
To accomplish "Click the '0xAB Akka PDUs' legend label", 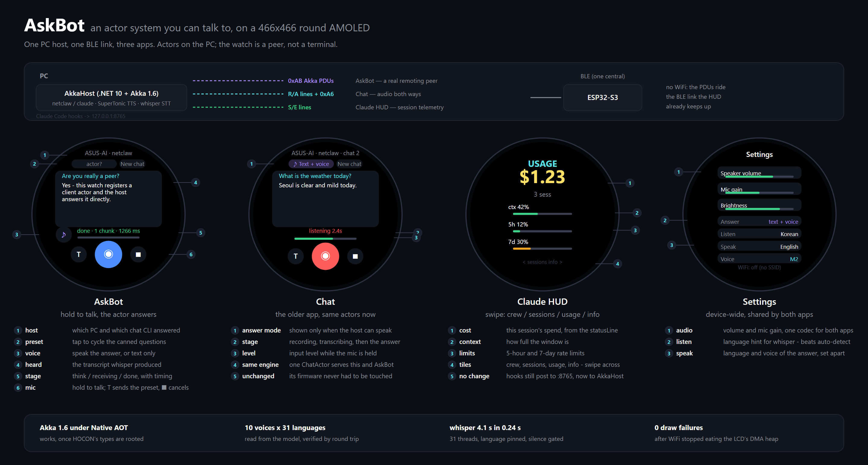I will [x=311, y=81].
